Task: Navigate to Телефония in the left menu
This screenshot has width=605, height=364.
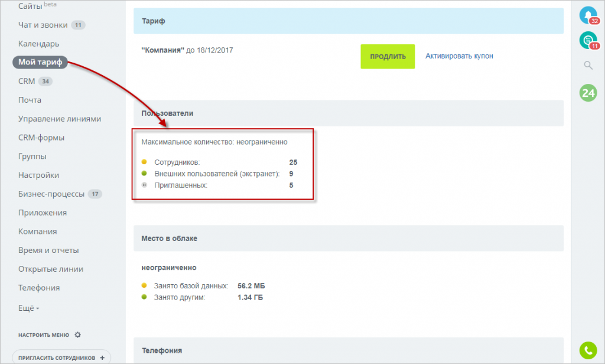Action: pyautogui.click(x=39, y=288)
